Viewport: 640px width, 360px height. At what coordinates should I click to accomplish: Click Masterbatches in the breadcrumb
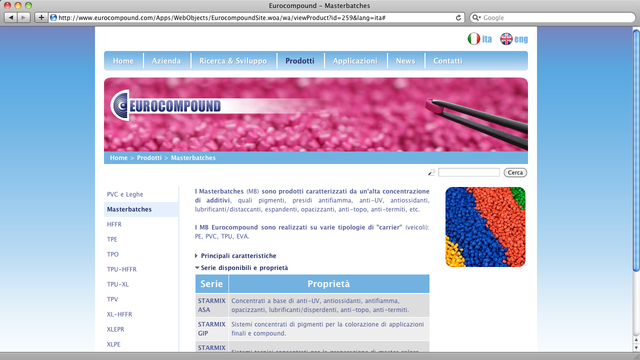(x=193, y=158)
